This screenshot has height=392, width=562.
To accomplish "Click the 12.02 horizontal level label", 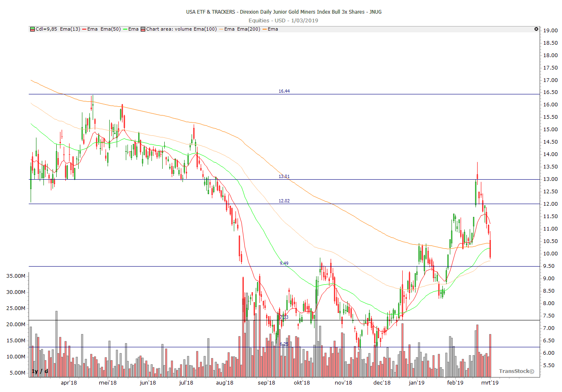I will [284, 201].
